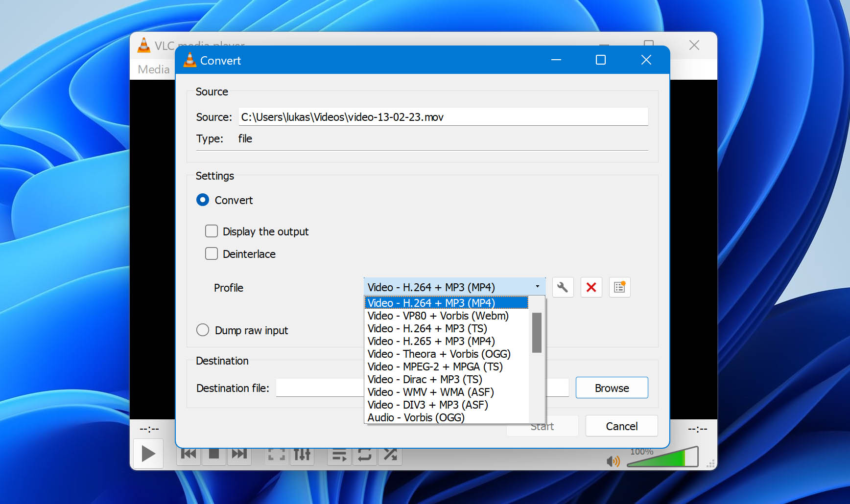Maximize the Convert dialog
The width and height of the screenshot is (850, 504).
point(601,60)
